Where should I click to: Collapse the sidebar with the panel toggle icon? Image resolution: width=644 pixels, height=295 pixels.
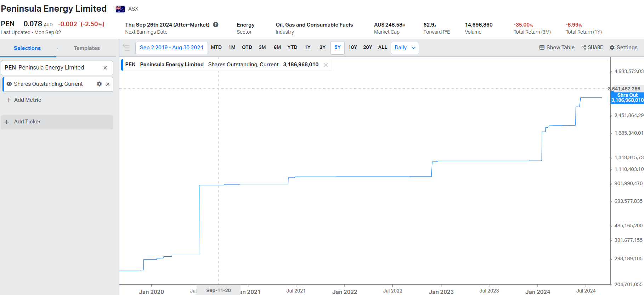point(126,48)
